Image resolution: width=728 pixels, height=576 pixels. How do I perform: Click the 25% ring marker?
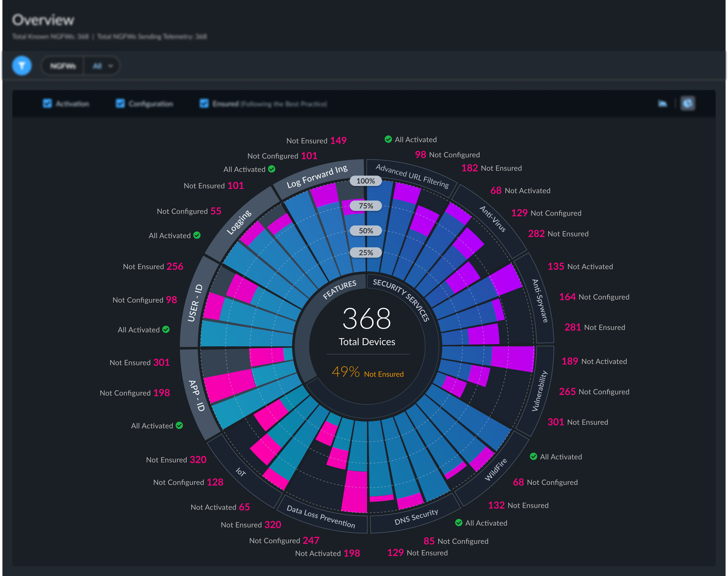coord(365,252)
